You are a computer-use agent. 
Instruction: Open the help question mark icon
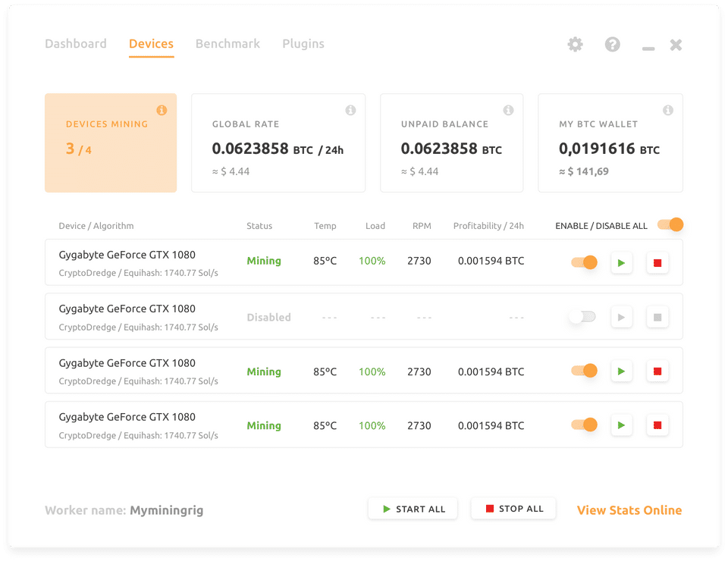pyautogui.click(x=613, y=45)
